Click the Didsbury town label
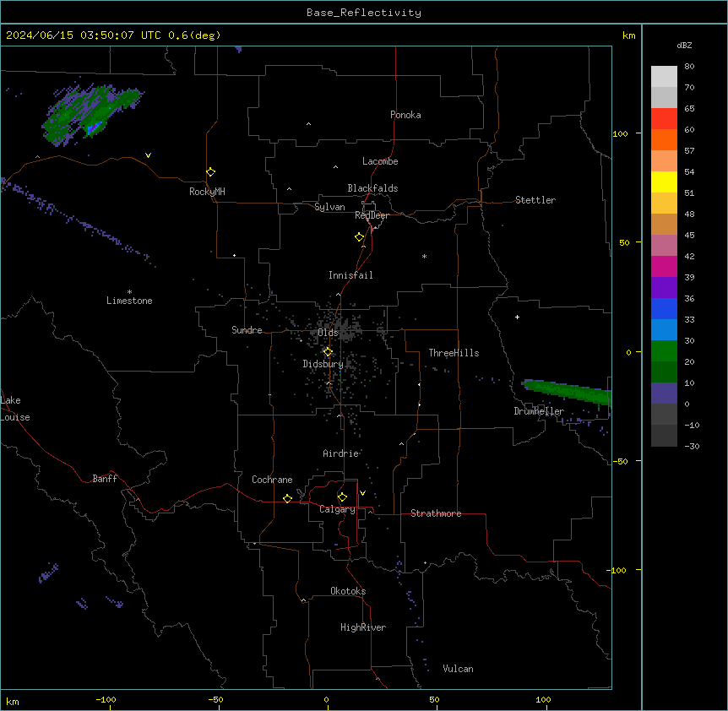Viewport: 728px width, 711px height. tap(323, 364)
